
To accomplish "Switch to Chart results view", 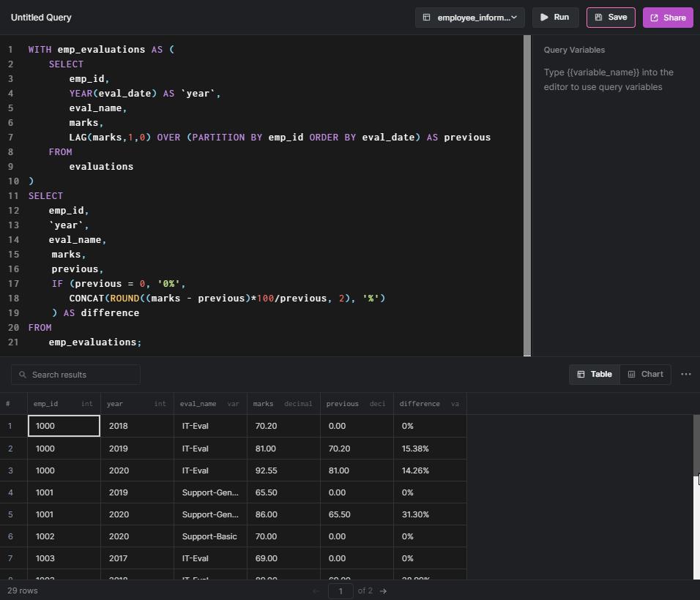I will pyautogui.click(x=645, y=375).
